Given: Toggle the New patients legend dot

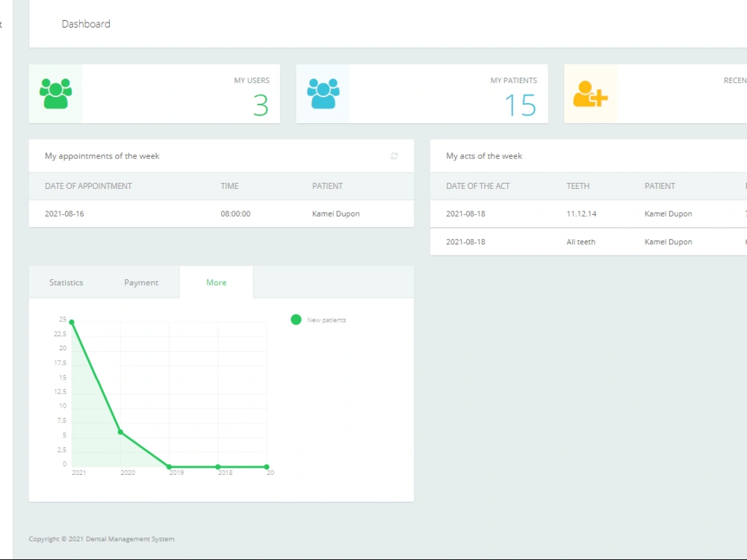Looking at the screenshot, I should [296, 320].
